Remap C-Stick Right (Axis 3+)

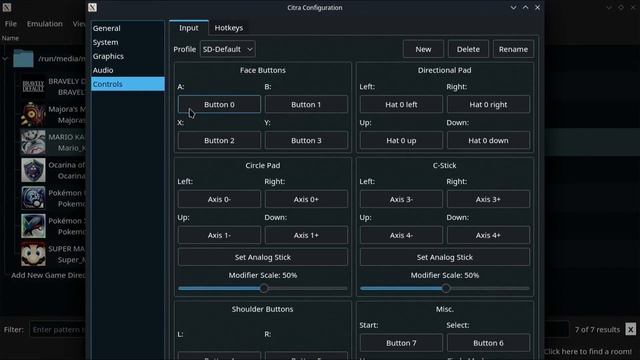point(488,199)
